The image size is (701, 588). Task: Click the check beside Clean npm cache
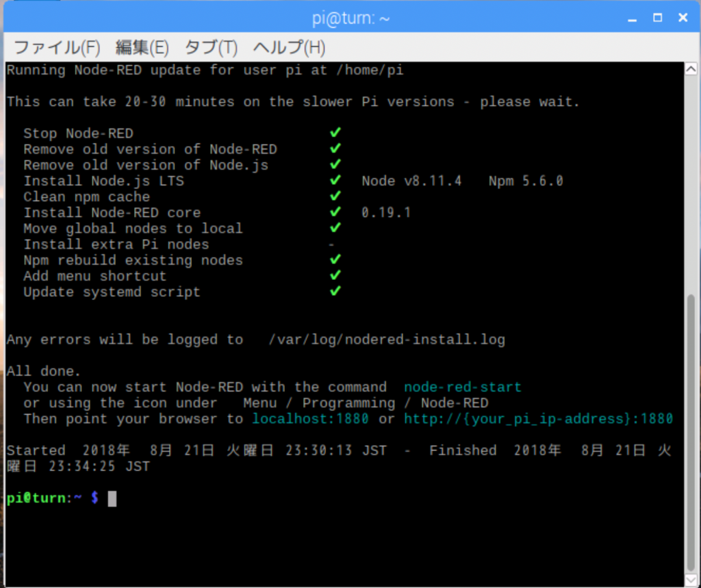click(335, 196)
